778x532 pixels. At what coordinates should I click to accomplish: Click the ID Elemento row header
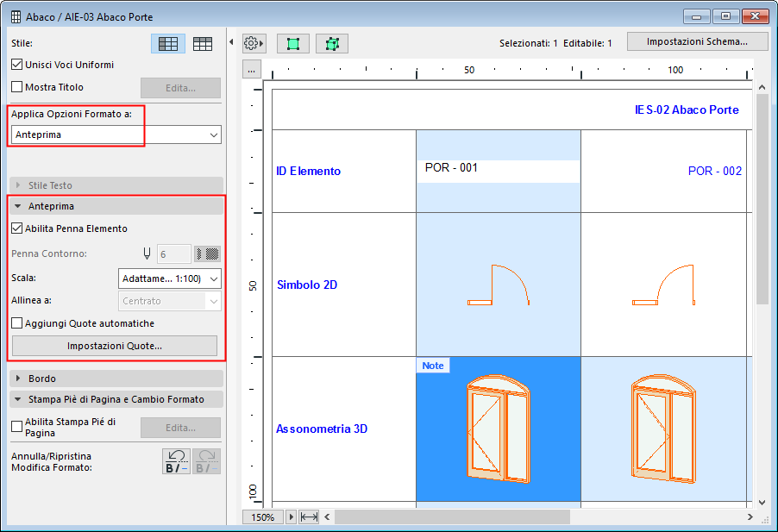308,171
